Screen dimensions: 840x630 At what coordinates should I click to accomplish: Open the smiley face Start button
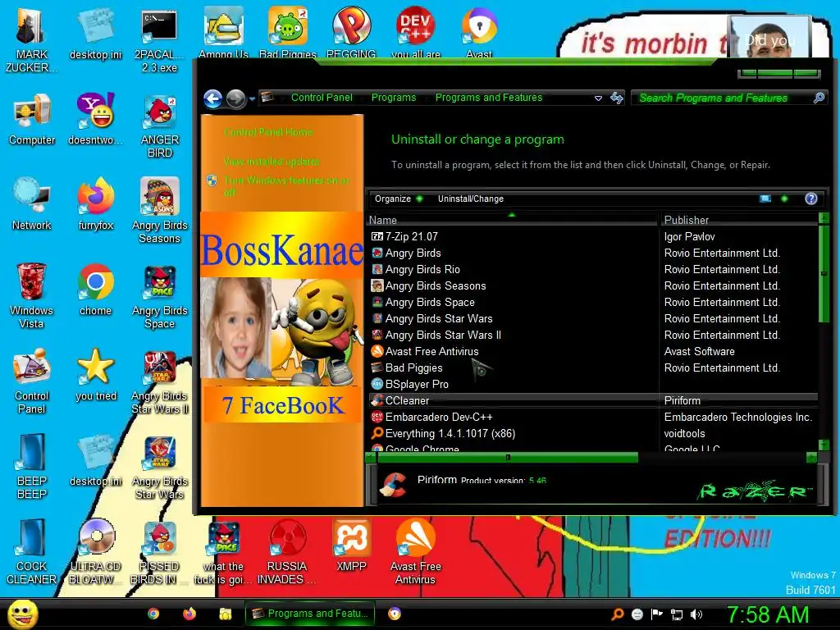coord(22,614)
